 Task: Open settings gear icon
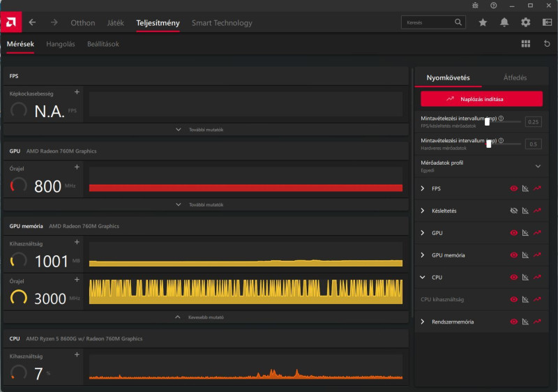click(526, 22)
